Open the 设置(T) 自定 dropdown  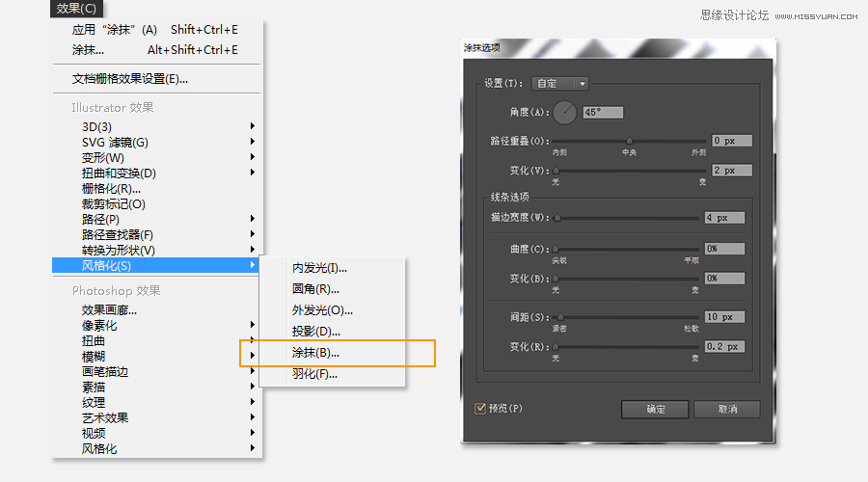pyautogui.click(x=559, y=84)
